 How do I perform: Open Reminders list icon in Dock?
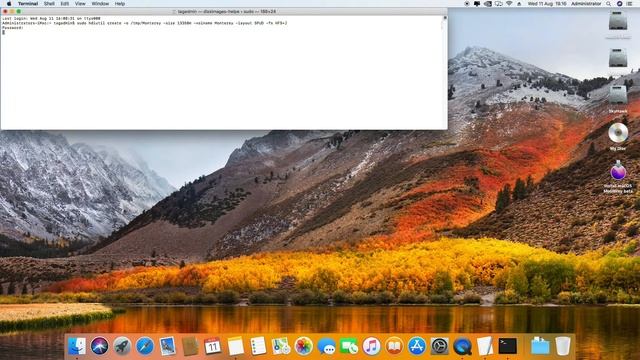point(258,346)
